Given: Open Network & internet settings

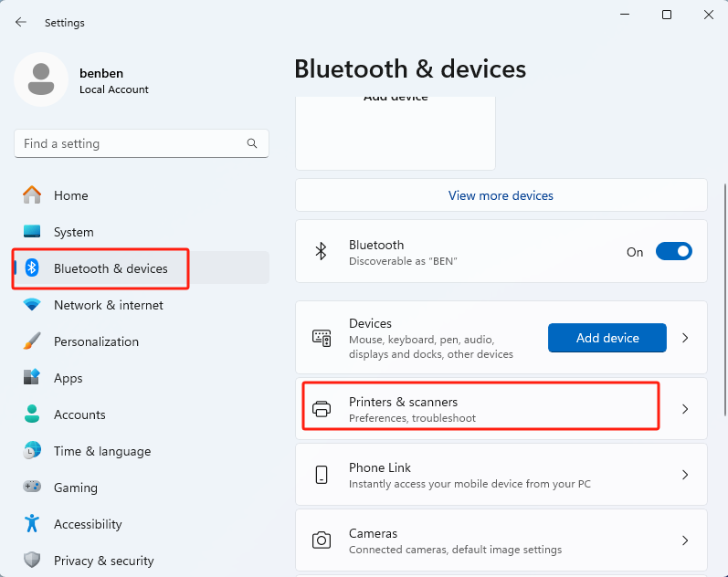Looking at the screenshot, I should [x=142, y=305].
